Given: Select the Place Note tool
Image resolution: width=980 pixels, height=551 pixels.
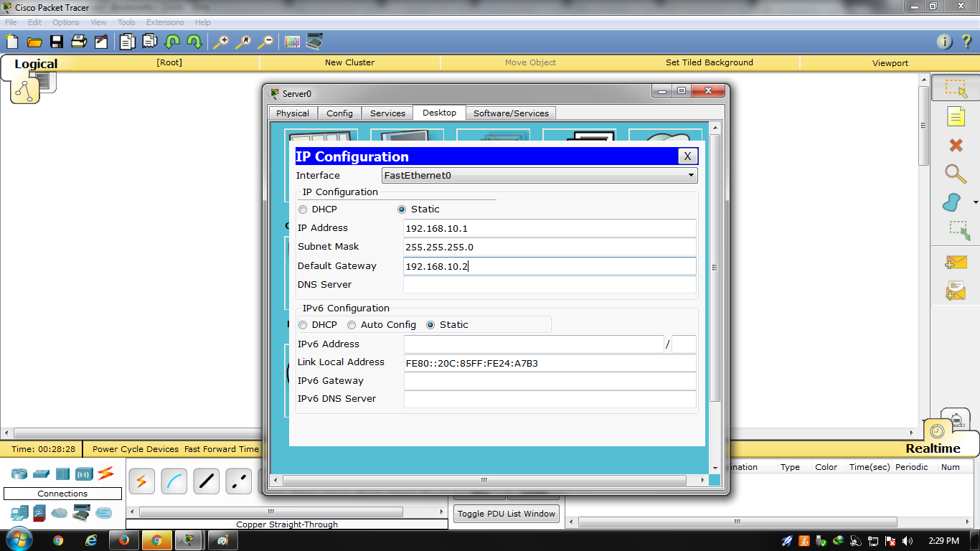Looking at the screenshot, I should click(x=956, y=117).
